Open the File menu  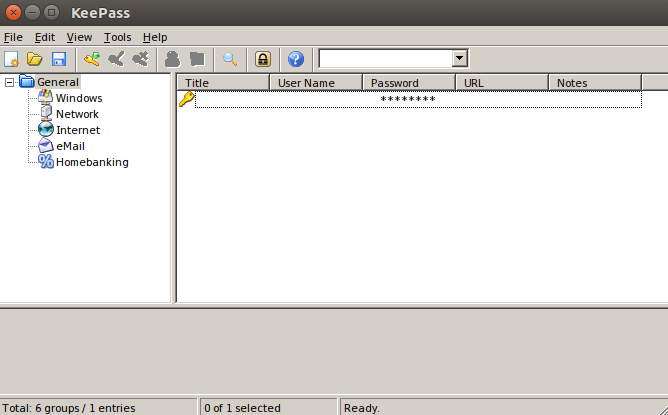click(x=13, y=37)
